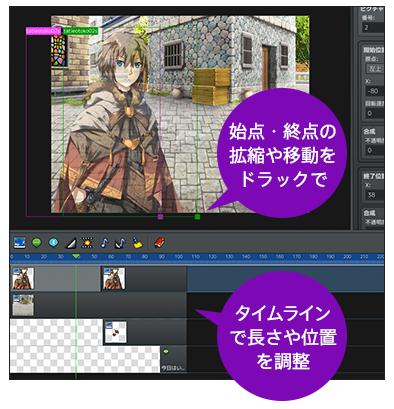Select second character clip thumbnail on top track
Viewport: 394px width, 409px height.
tap(114, 279)
